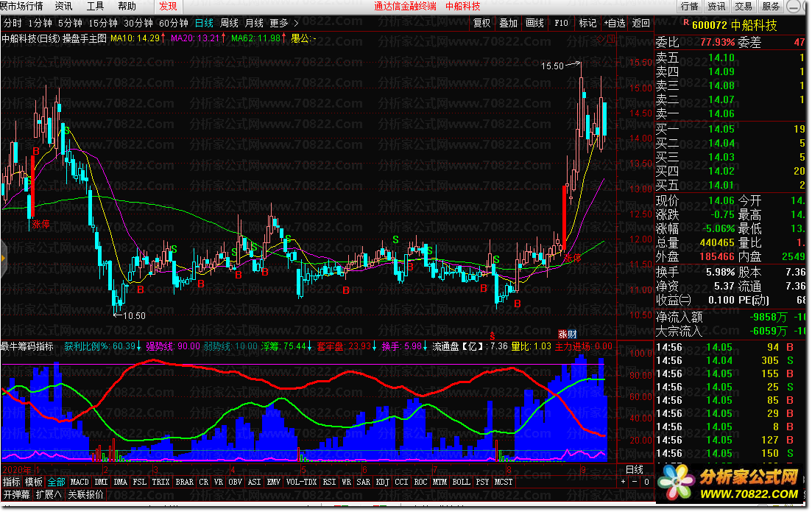Open the 画线 drawing tools

pyautogui.click(x=534, y=24)
